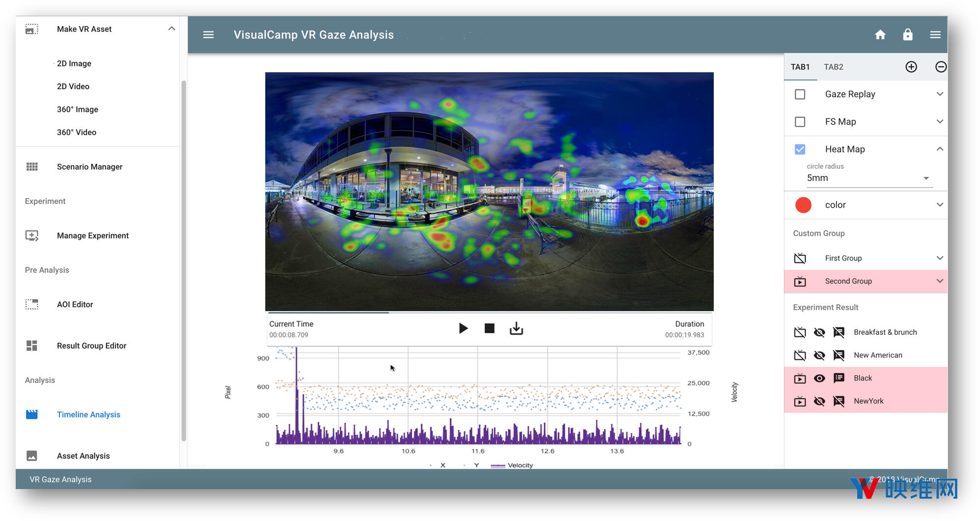This screenshot has width=980, height=521.
Task: Stop the video playback
Action: (x=489, y=328)
